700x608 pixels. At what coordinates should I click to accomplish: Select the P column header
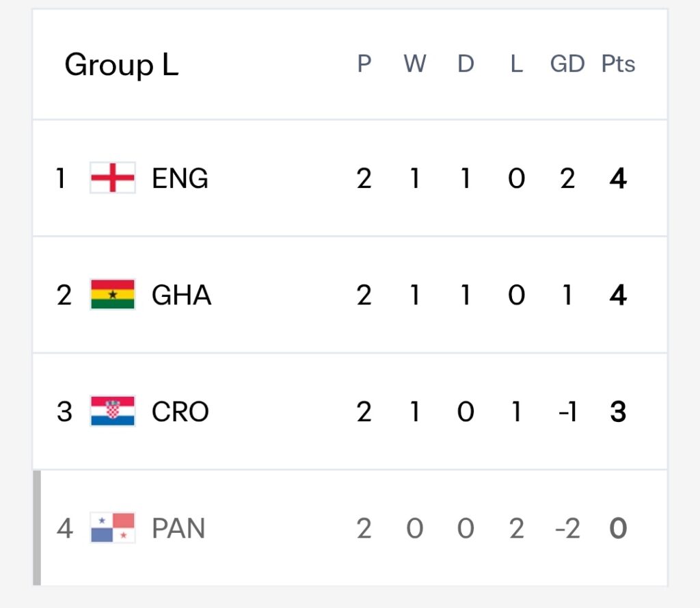coord(364,64)
